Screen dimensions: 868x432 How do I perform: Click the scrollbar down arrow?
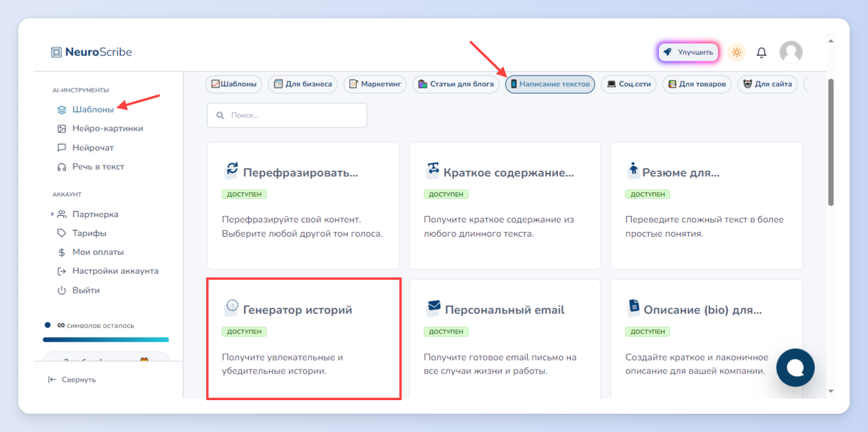[x=831, y=391]
